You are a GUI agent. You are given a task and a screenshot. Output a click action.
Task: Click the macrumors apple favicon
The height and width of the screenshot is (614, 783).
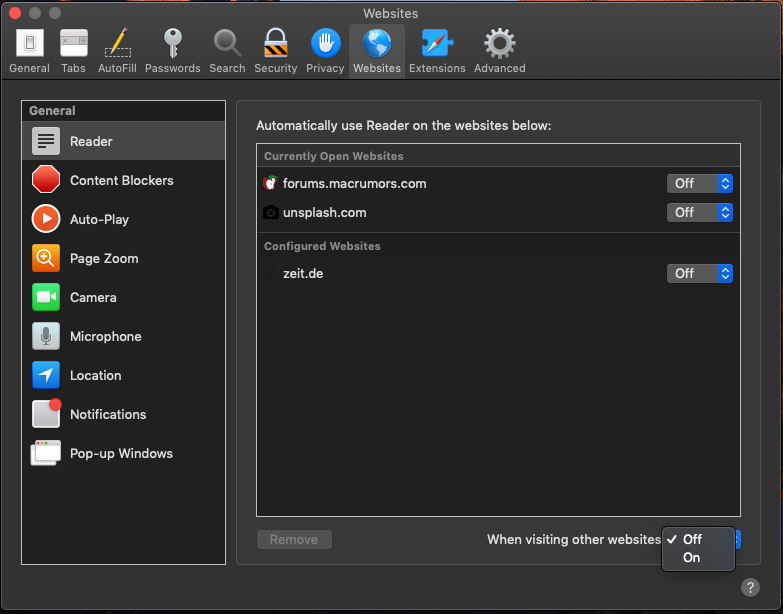tap(270, 183)
